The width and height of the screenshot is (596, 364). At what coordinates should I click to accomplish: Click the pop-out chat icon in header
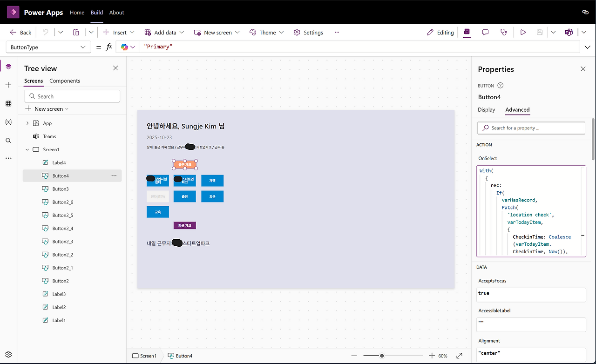coord(585,13)
